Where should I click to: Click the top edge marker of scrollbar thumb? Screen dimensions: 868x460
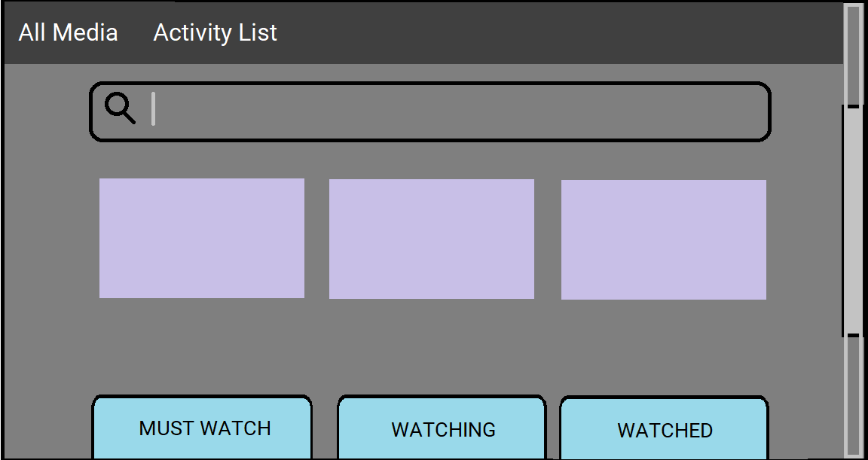click(x=853, y=107)
